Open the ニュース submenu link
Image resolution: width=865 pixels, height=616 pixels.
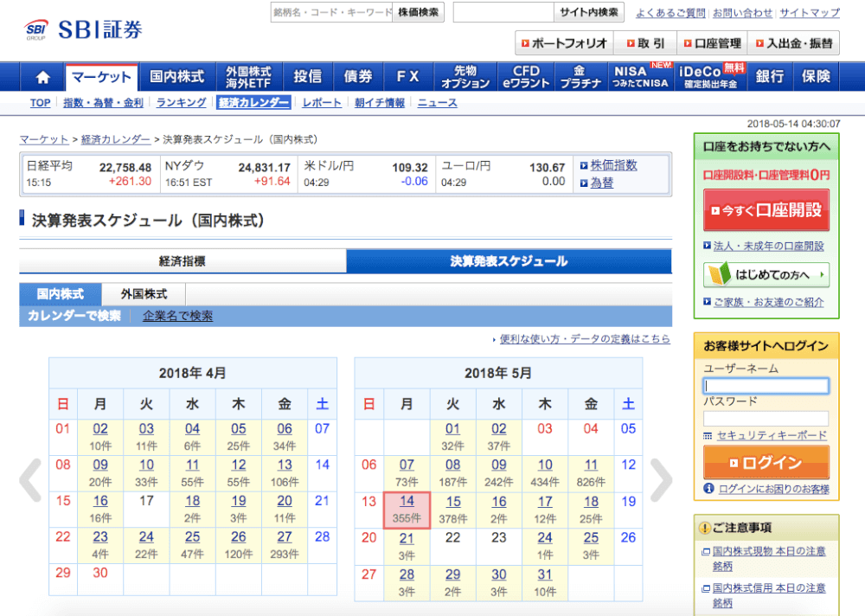click(438, 103)
